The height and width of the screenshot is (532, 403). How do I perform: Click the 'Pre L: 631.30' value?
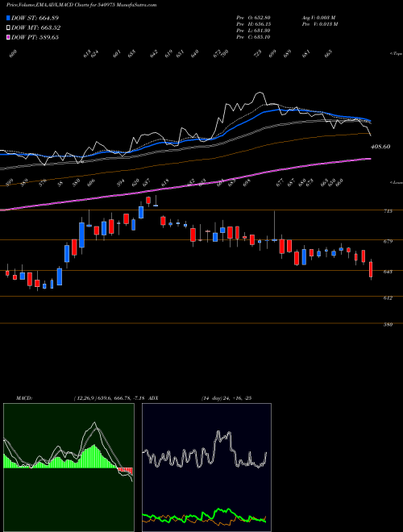pos(253,31)
